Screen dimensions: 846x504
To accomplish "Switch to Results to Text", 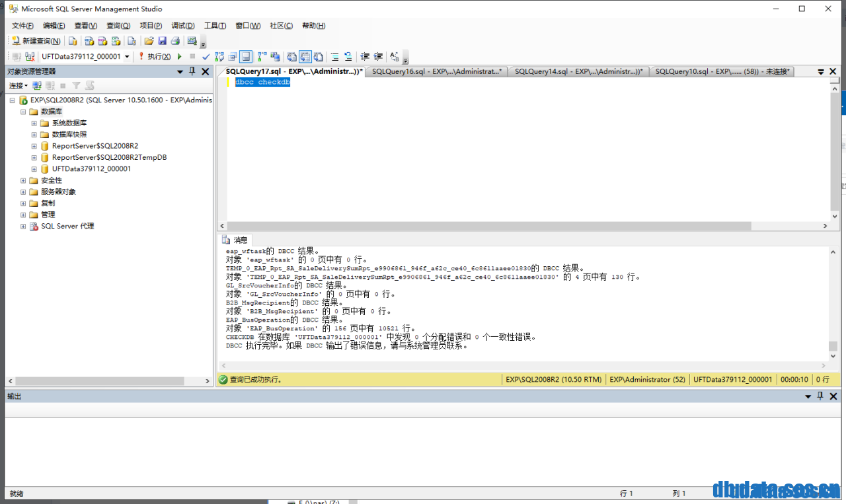I will click(291, 57).
